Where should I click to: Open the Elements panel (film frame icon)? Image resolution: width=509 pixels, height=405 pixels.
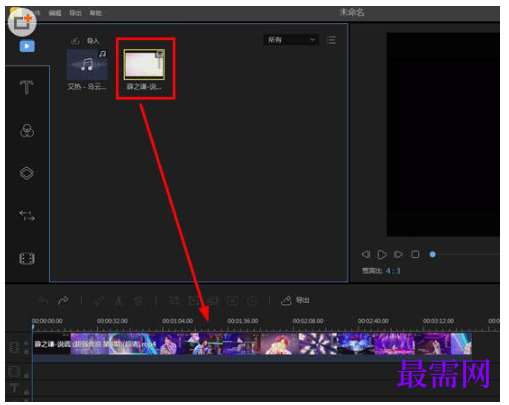[27, 258]
